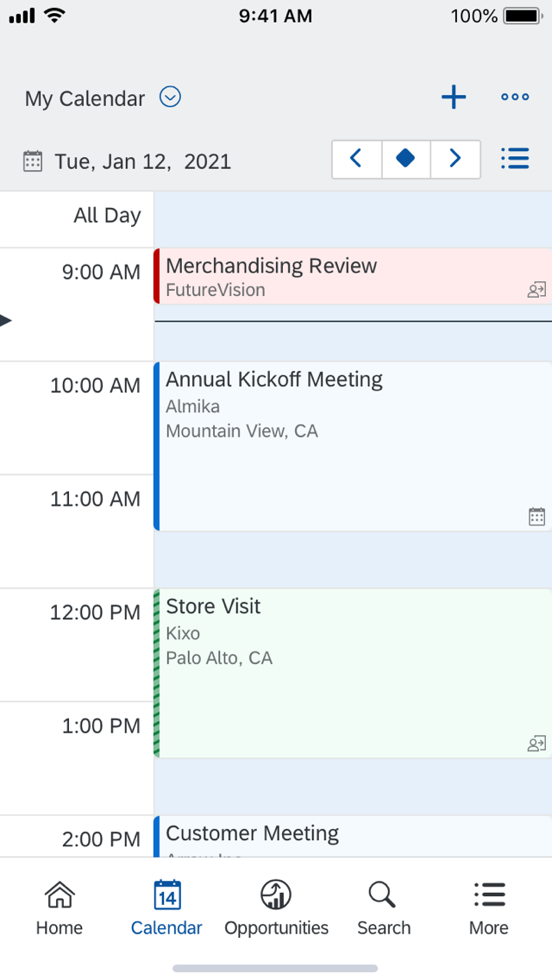
Task: Expand the My Calendar dropdown chevron
Action: click(x=171, y=97)
